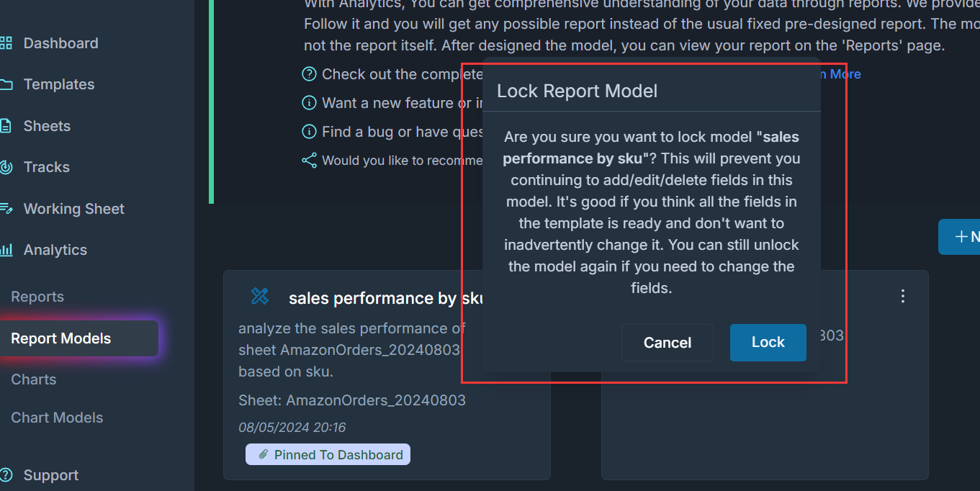Open Dashboard in the sidebar

pyautogui.click(x=60, y=43)
